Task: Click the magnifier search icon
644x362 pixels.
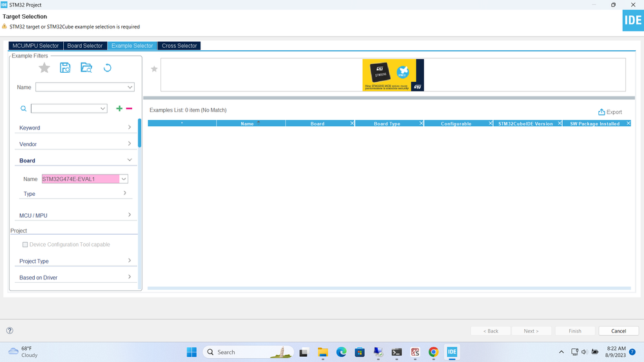Action: pyautogui.click(x=23, y=109)
